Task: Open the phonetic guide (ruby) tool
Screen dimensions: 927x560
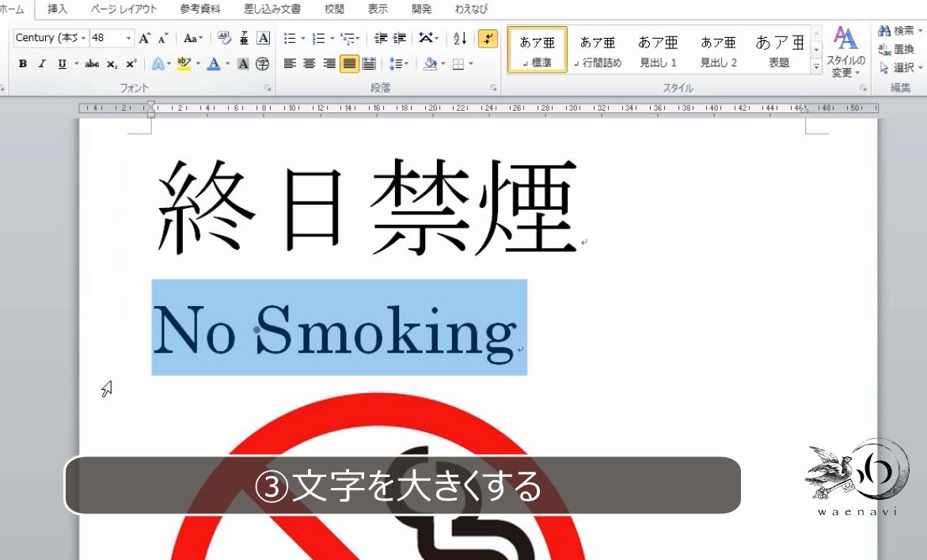Action: pos(244,39)
